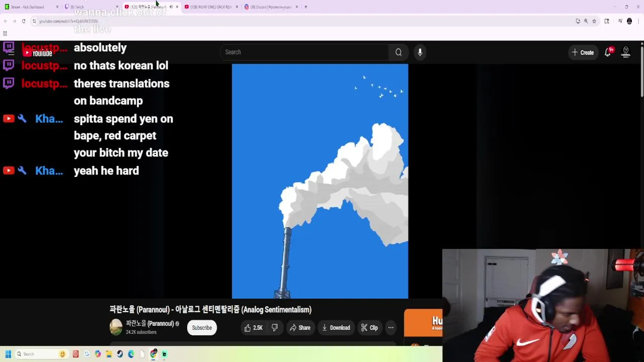This screenshot has width=644, height=362.
Task: Open Microsoft Edge from taskbar
Action: [131, 354]
